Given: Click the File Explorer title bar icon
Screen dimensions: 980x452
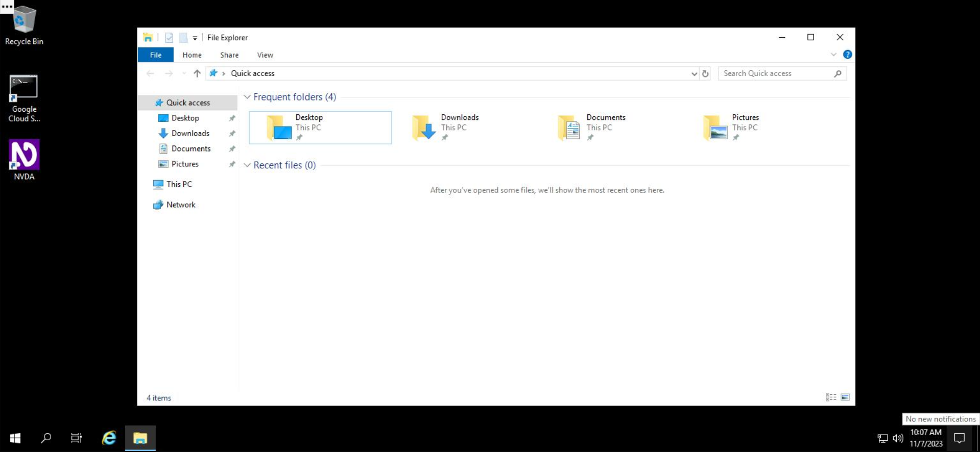Looking at the screenshot, I should (x=148, y=37).
